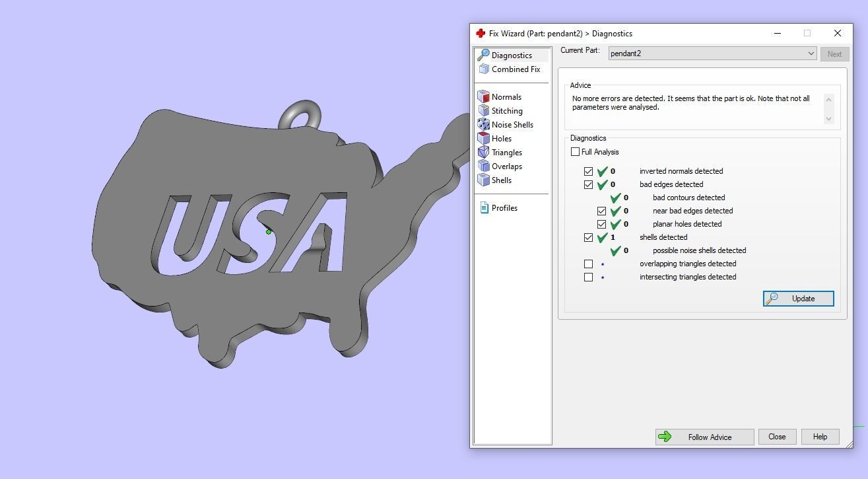Click green checkmark beside inverted normals detected
Viewport: 868px width, 479px height.
tap(602, 171)
